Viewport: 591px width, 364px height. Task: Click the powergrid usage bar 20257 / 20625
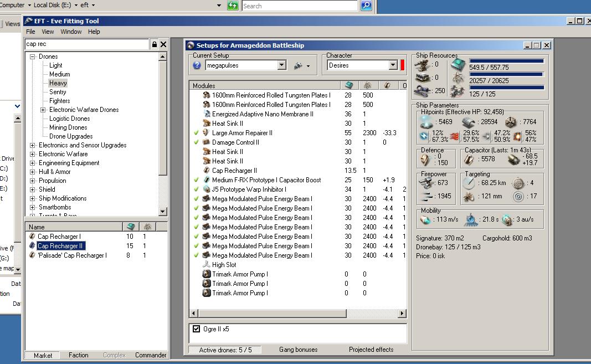point(506,74)
